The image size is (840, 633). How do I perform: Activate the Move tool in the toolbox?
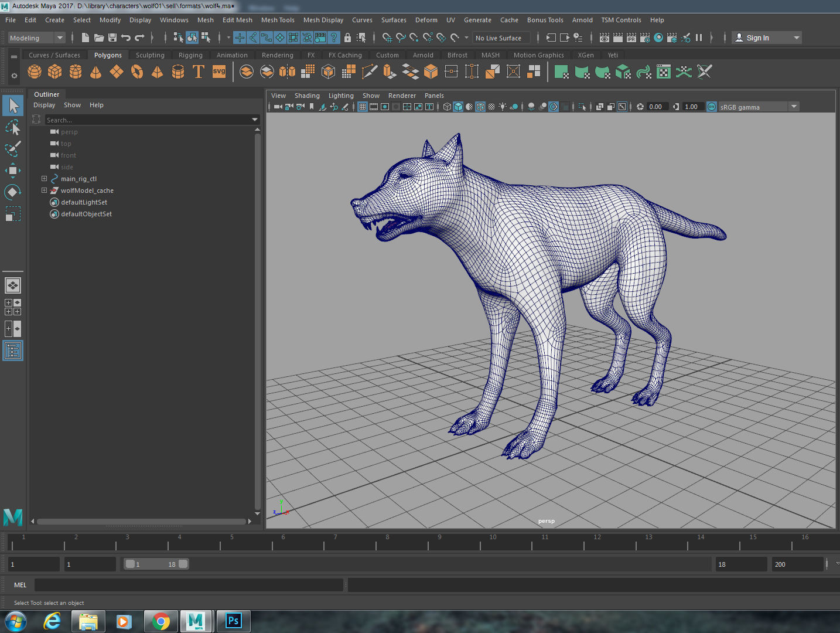pos(13,171)
